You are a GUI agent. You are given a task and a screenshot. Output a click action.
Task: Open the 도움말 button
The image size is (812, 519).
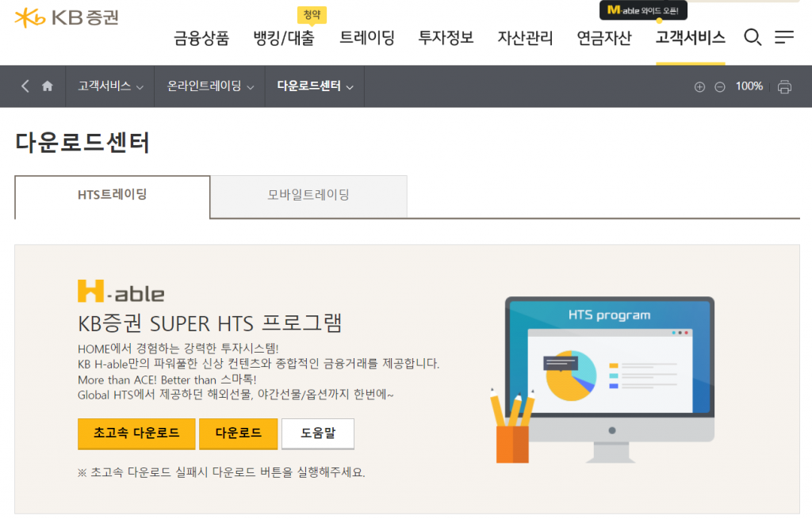point(318,433)
